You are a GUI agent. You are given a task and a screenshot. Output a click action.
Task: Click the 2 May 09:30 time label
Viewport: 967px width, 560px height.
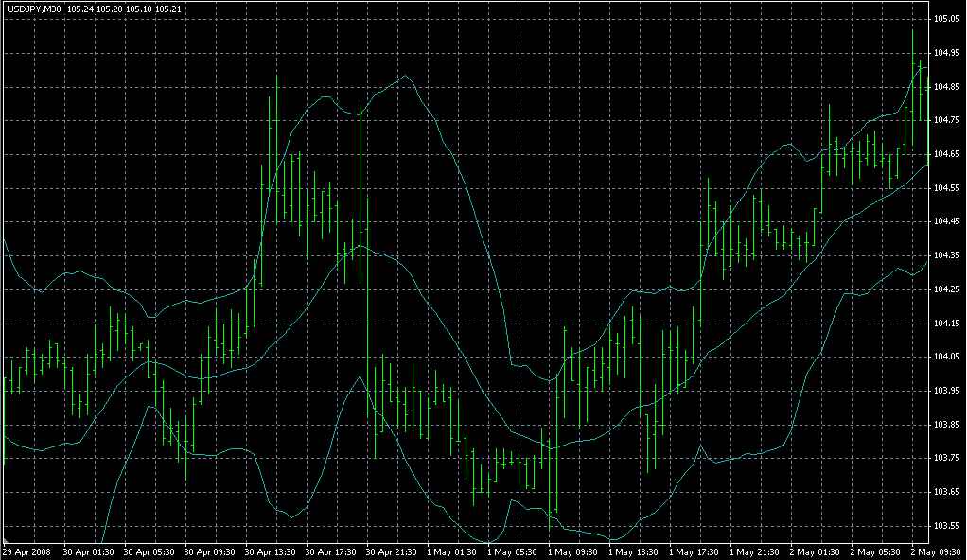click(x=935, y=551)
